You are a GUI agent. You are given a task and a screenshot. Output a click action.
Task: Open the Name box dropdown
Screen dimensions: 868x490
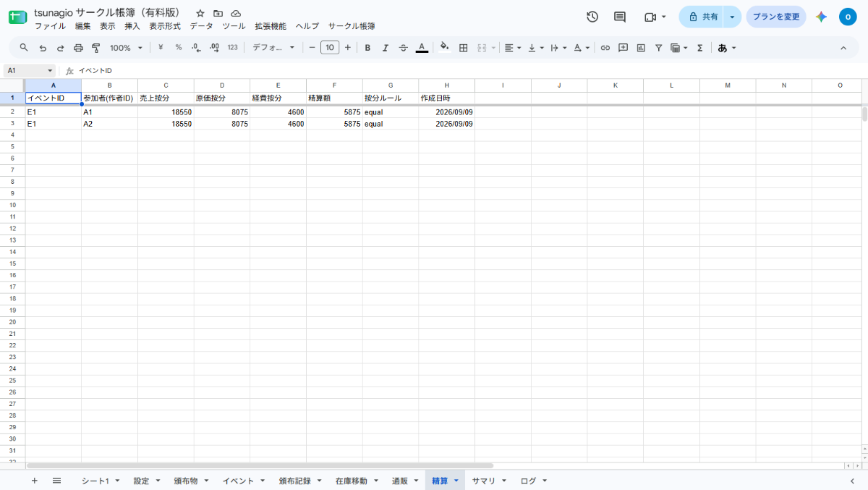(50, 71)
